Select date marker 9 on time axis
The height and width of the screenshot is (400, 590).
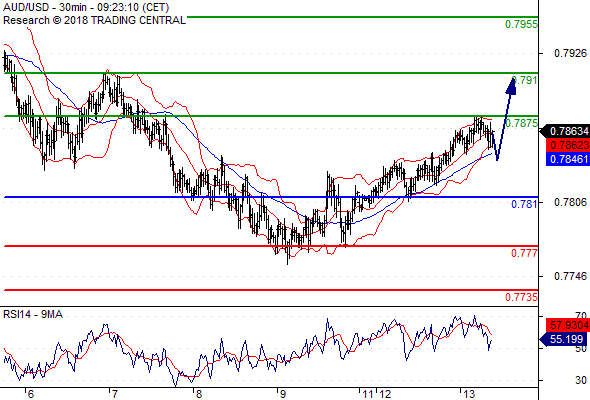coord(283,394)
